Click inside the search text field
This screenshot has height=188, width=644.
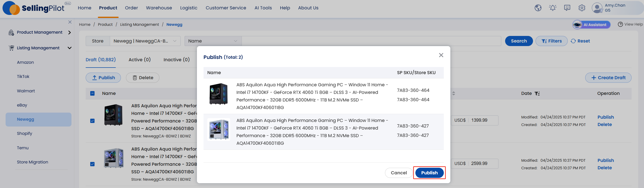[371, 41]
